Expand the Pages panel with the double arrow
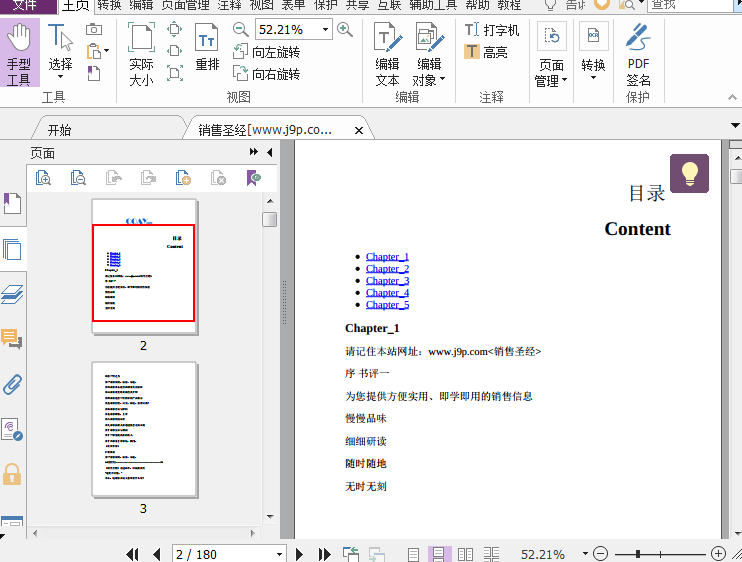 254,151
